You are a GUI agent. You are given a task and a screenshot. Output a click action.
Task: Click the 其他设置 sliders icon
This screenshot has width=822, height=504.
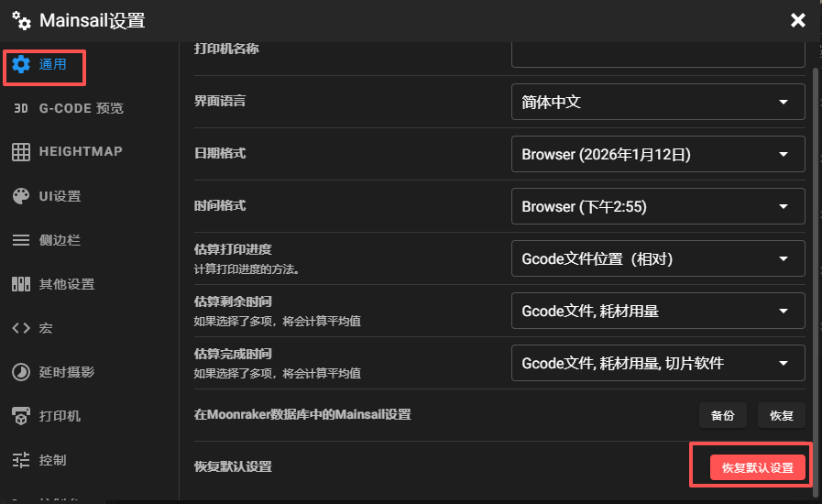(21, 284)
